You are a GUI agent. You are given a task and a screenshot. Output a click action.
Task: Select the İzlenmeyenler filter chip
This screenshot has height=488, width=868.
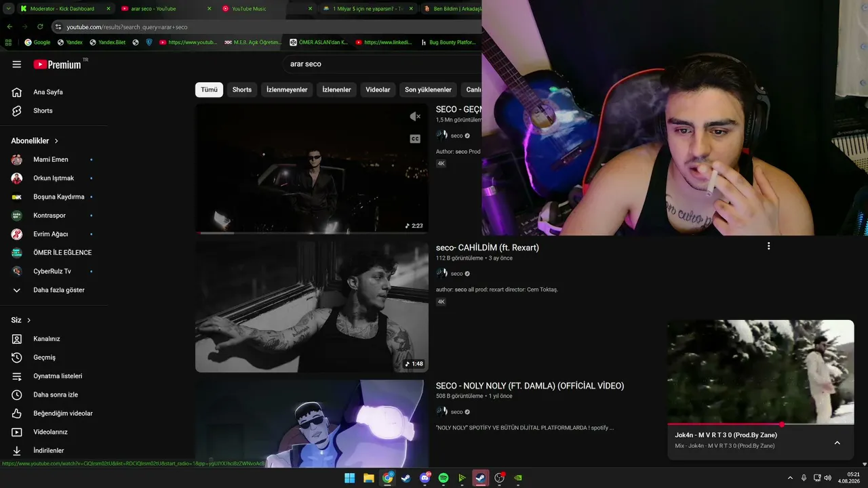point(287,89)
